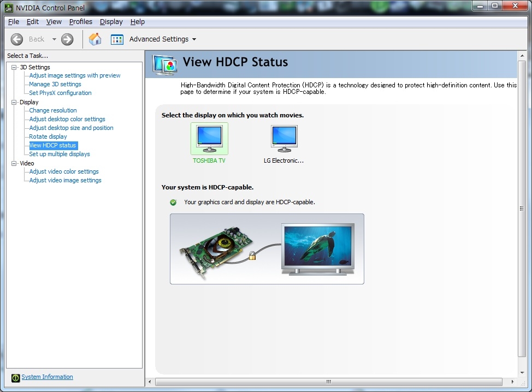Click the Back arrow button
The height and width of the screenshot is (392, 532).
pos(16,39)
